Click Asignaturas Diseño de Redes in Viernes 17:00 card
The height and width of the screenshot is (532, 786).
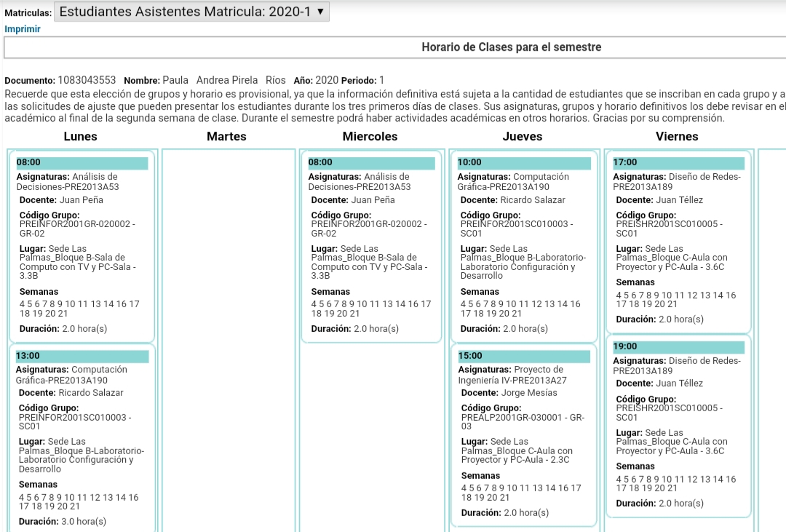pyautogui.click(x=677, y=182)
